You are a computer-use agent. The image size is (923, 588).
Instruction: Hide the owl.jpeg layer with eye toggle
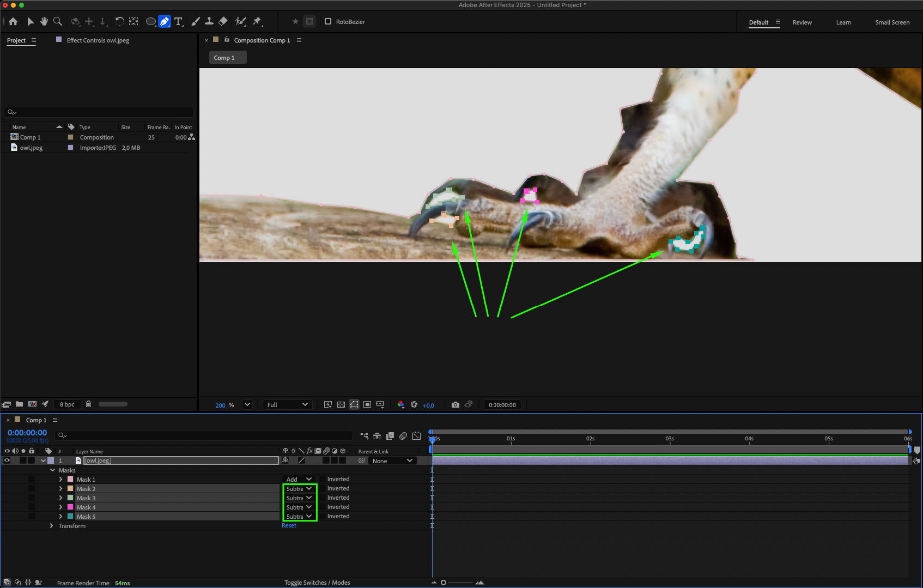coord(7,460)
